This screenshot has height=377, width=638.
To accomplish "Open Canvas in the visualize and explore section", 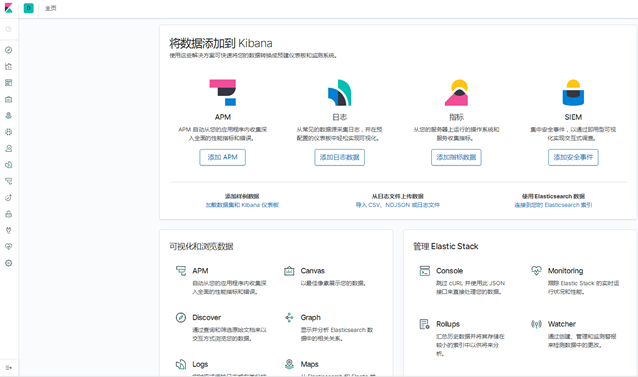I will click(312, 271).
